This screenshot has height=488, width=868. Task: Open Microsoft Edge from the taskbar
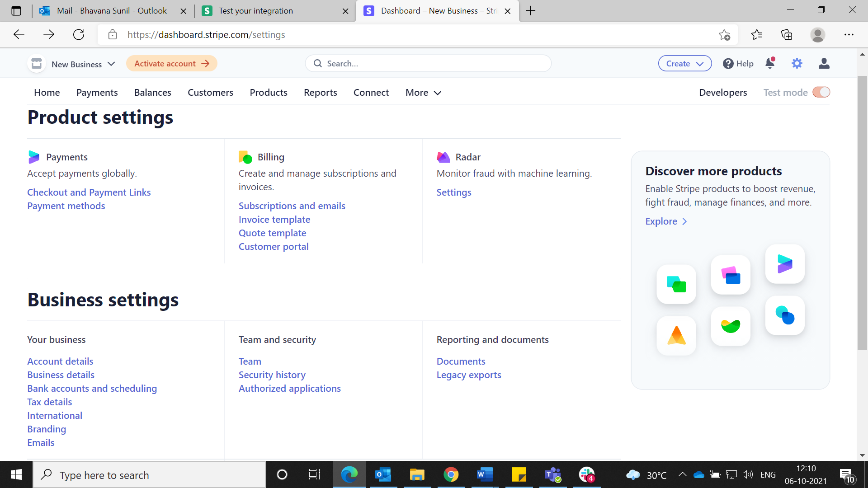(x=349, y=474)
